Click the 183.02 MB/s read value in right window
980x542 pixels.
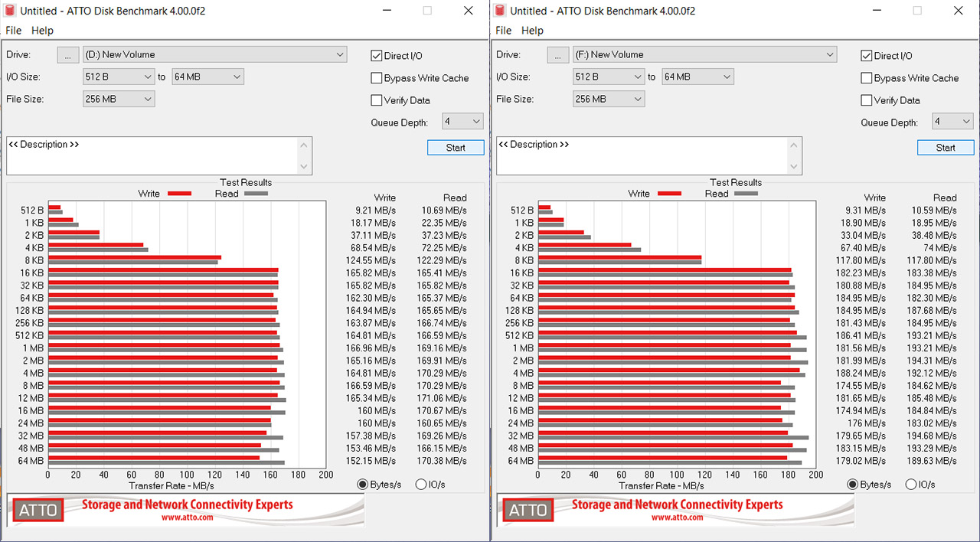tap(932, 424)
